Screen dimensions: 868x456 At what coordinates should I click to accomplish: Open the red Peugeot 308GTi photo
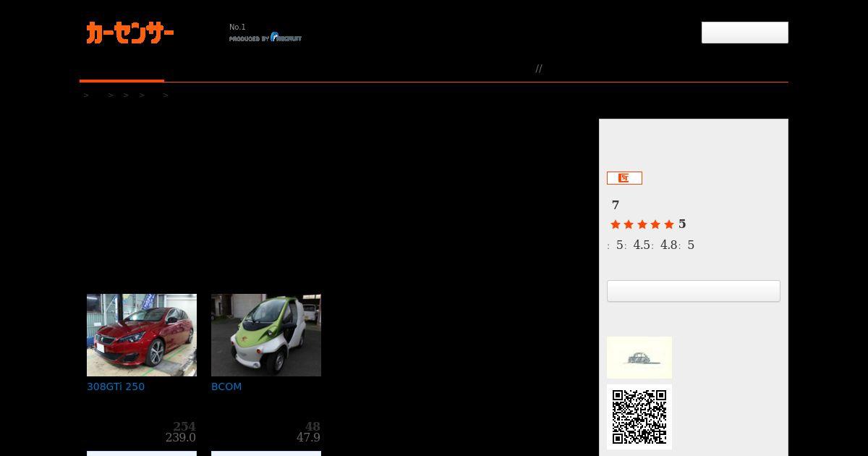pyautogui.click(x=142, y=335)
